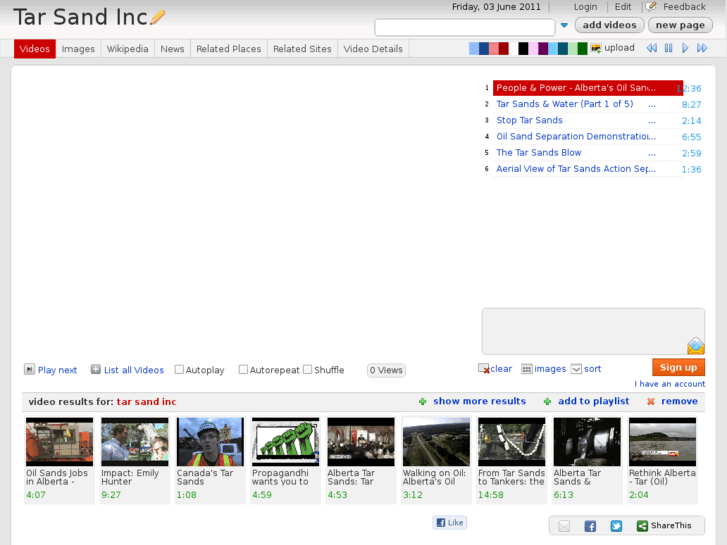727x545 pixels.
Task: Open the Oil Sands Jobs in Alberta thumbnail
Action: pos(59,442)
